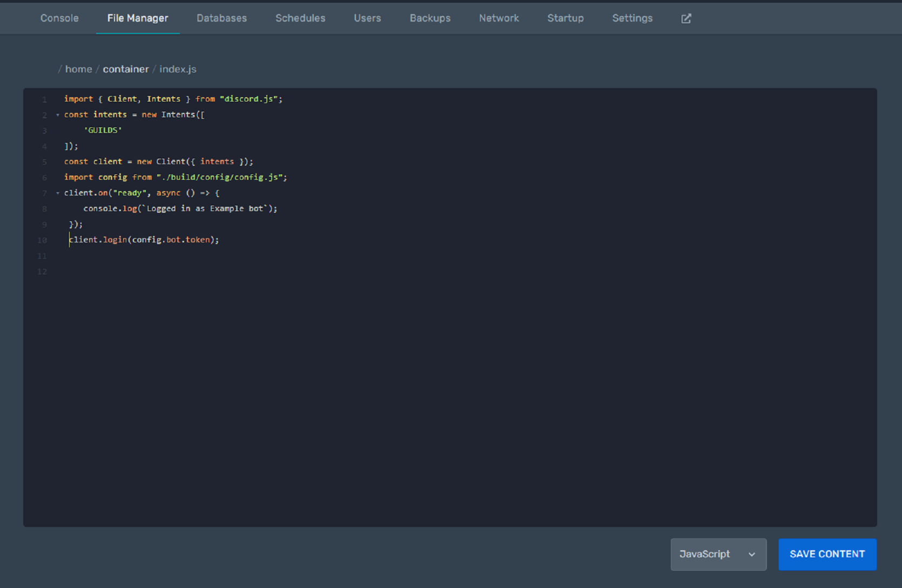Open the Settings tab
Image resolution: width=902 pixels, height=588 pixels.
coord(632,18)
